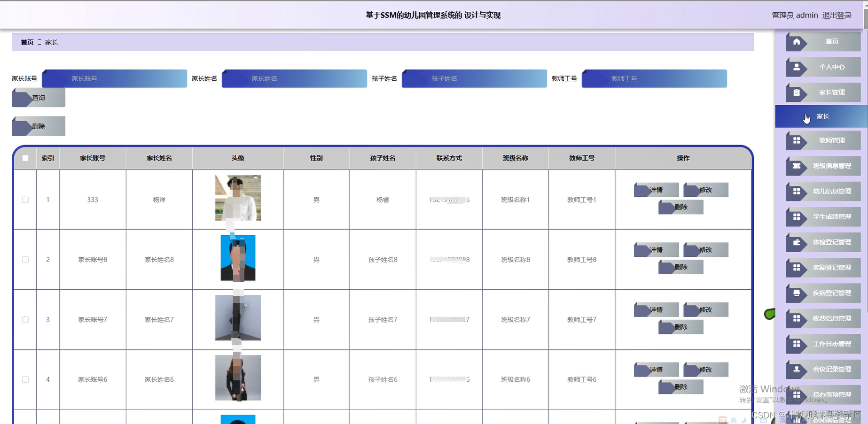Click 详情 for the 家长姓名7 row

pos(657,310)
